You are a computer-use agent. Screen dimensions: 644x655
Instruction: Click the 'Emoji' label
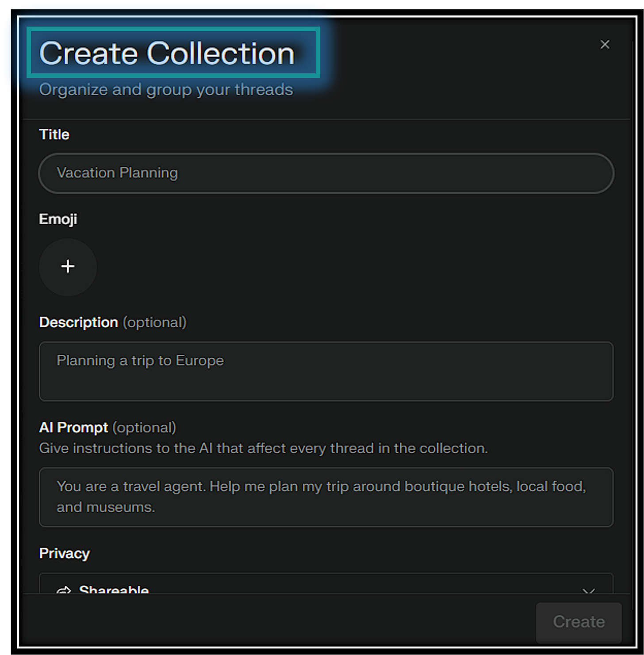coord(58,219)
